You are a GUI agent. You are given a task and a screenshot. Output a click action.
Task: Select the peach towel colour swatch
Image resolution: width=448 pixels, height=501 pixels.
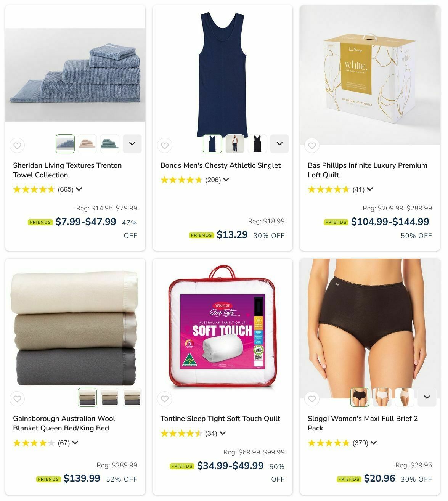coord(87,144)
